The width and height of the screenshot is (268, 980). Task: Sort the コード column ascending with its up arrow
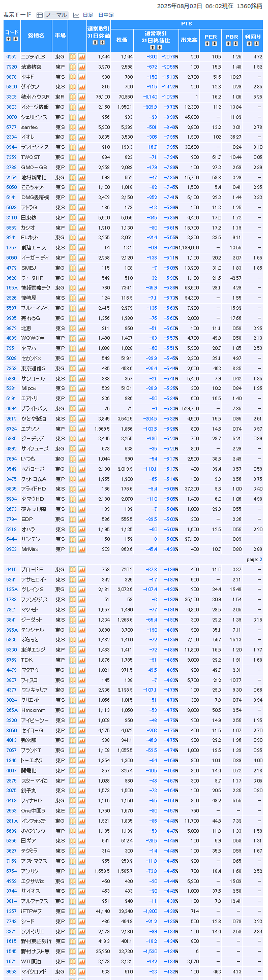(x=8, y=39)
